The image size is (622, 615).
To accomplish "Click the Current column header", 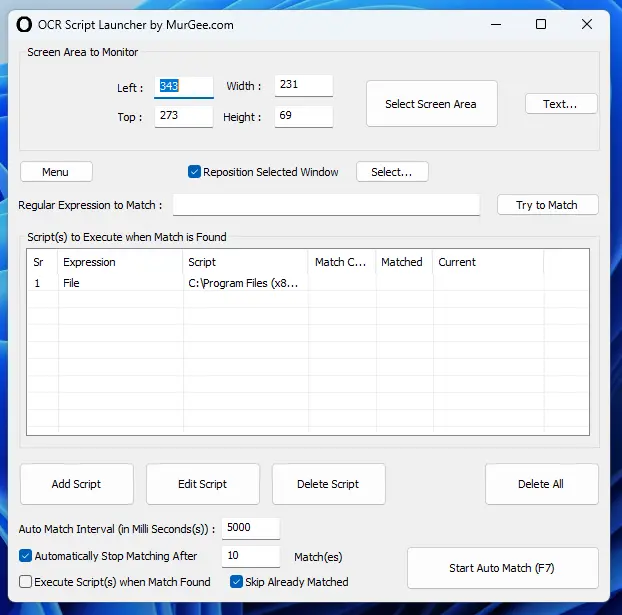I will pos(488,262).
